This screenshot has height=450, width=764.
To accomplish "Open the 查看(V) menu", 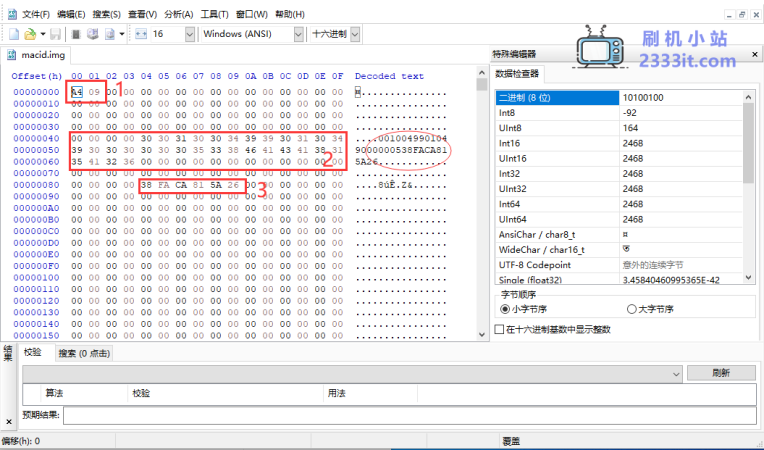I will click(x=142, y=14).
